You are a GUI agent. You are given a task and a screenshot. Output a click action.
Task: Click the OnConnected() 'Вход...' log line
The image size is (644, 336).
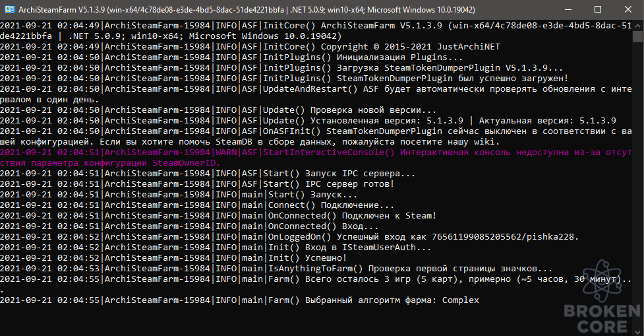189,226
